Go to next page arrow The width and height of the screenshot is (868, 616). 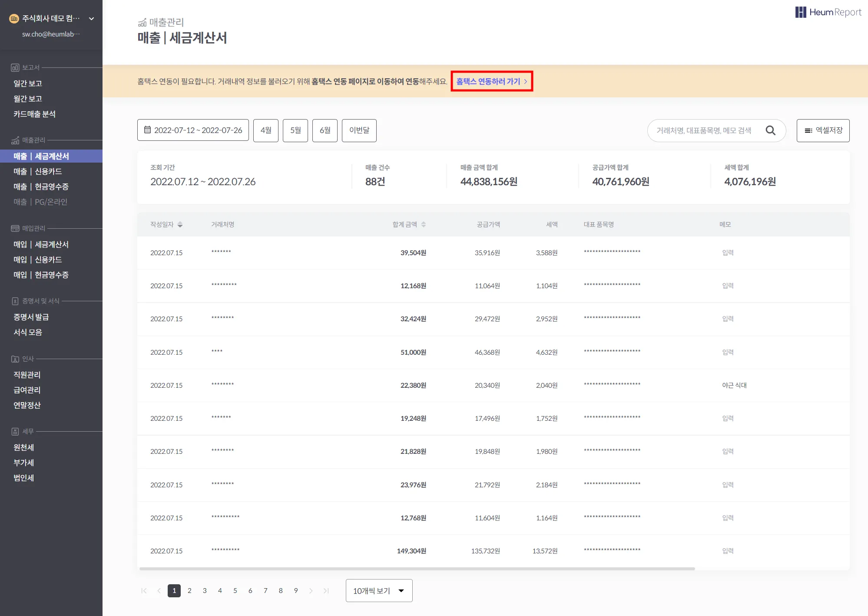tap(311, 590)
